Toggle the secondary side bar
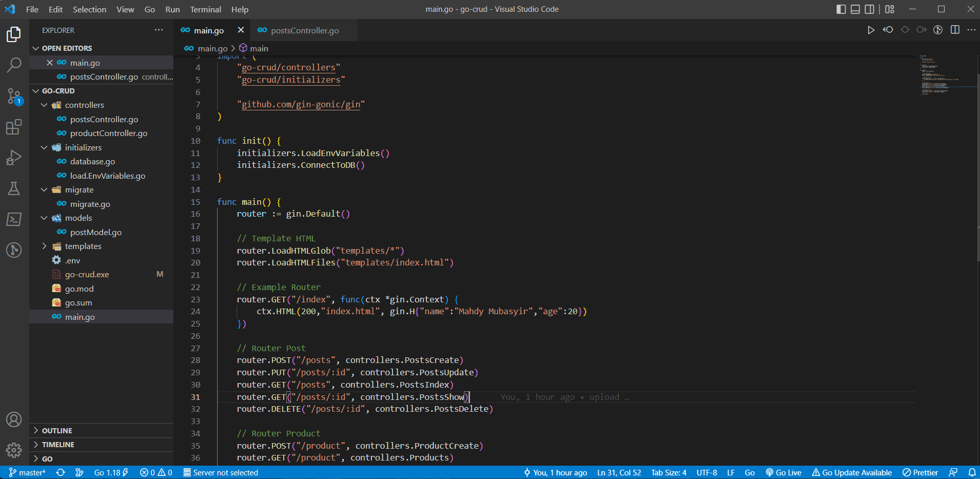Image resolution: width=980 pixels, height=479 pixels. (870, 9)
